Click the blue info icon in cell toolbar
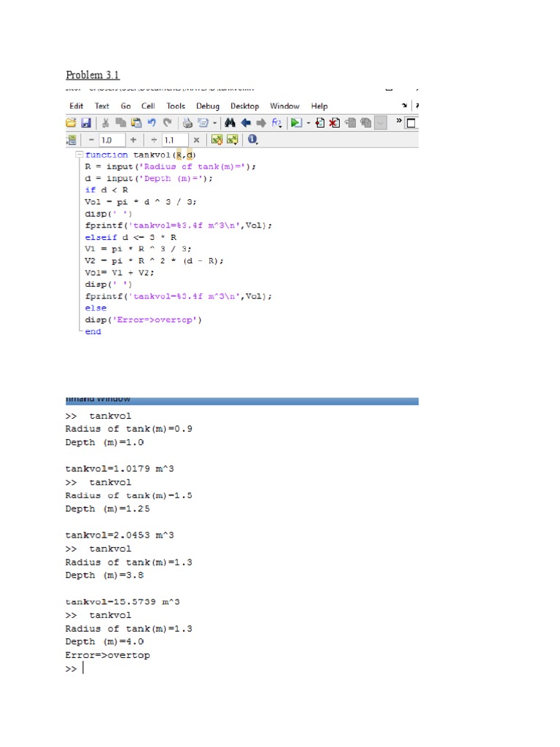This screenshot has height=747, width=560. point(252,139)
